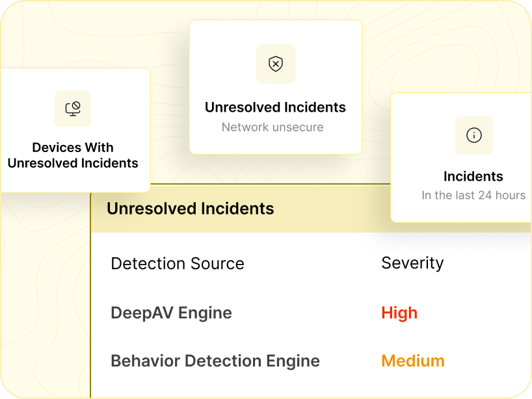Click the square tile behind the shield icon
The width and height of the screenshot is (532, 399).
coord(276,64)
